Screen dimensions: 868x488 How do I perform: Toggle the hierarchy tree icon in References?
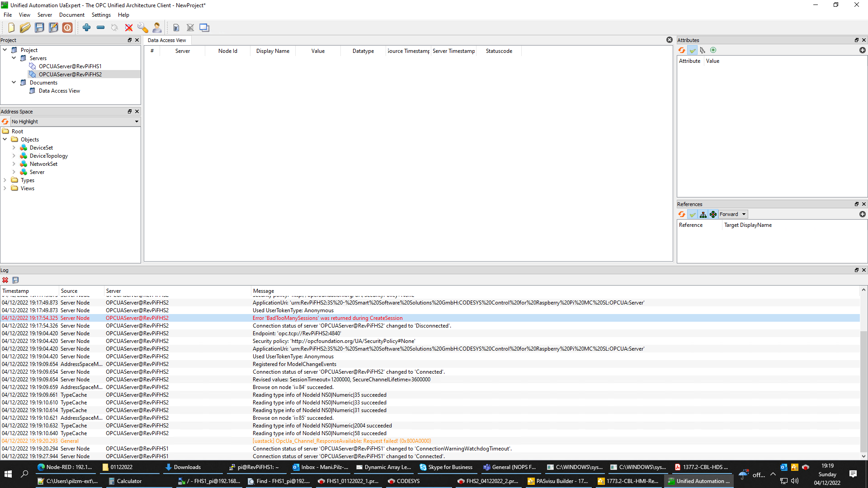point(703,214)
